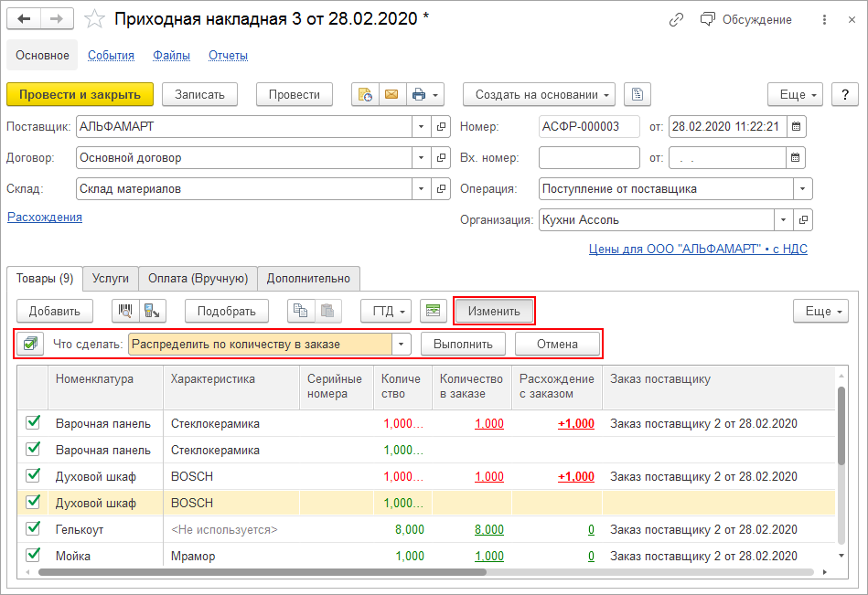The image size is (868, 595).
Task: Select the Основное section
Action: click(x=42, y=56)
